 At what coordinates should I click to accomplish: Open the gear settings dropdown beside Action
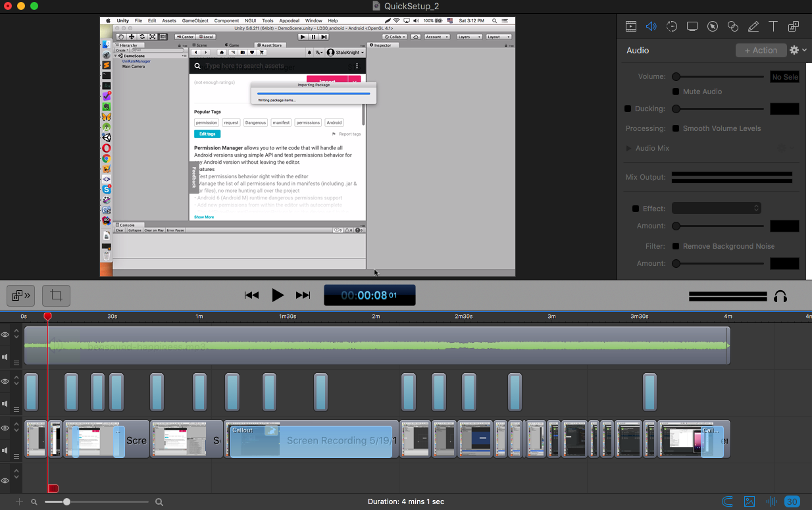(798, 50)
